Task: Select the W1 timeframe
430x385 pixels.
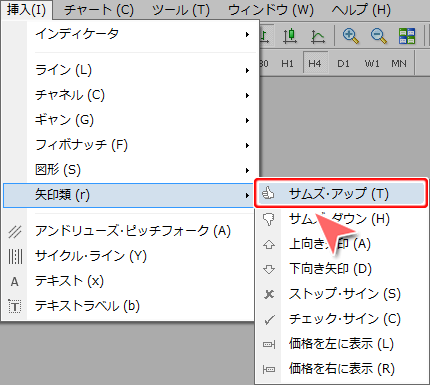Action: pyautogui.click(x=372, y=63)
